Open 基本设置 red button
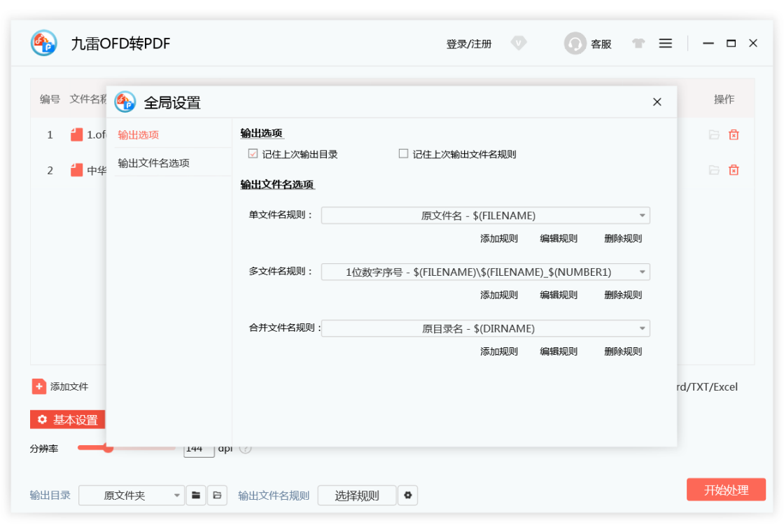784x532 pixels. (x=67, y=419)
